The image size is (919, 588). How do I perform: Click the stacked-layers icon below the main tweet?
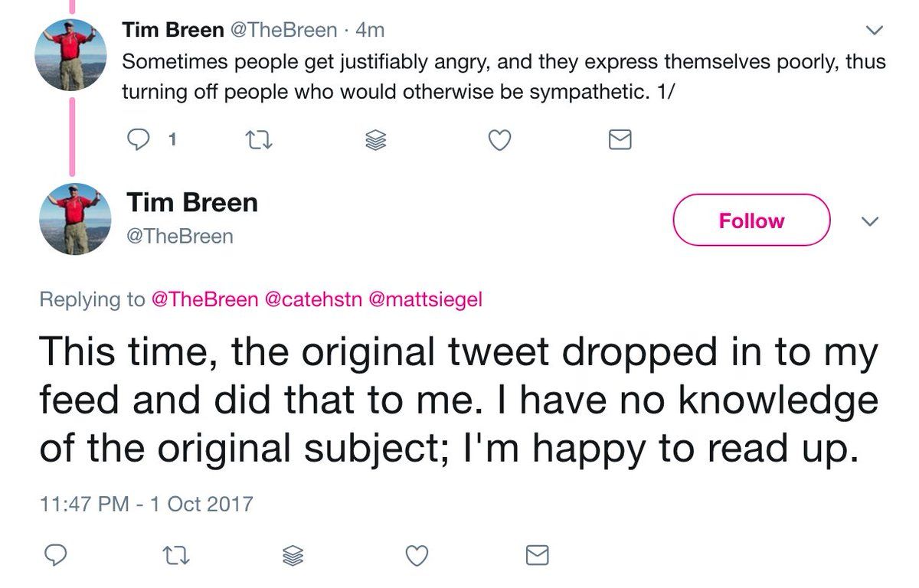[x=293, y=555]
